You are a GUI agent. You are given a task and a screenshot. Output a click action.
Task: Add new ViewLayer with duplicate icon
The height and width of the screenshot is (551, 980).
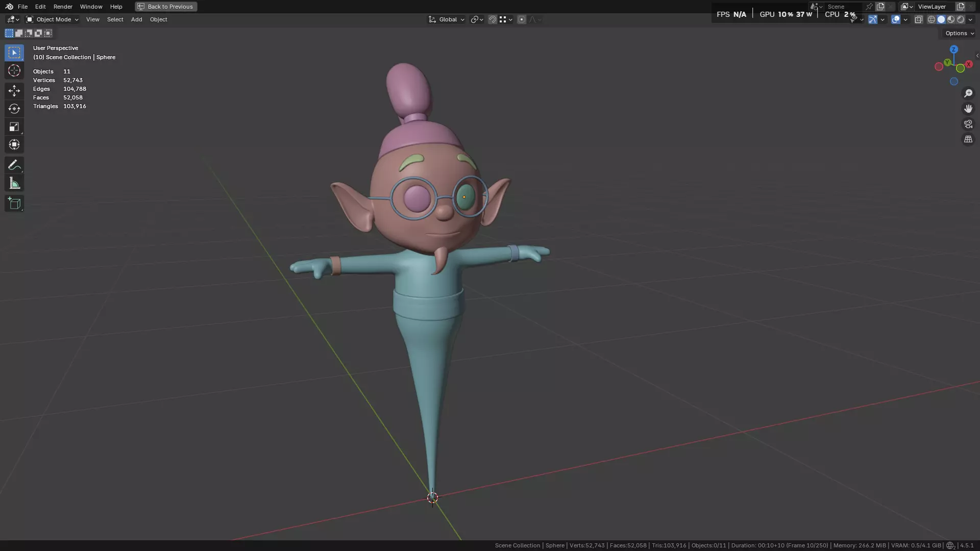click(960, 7)
